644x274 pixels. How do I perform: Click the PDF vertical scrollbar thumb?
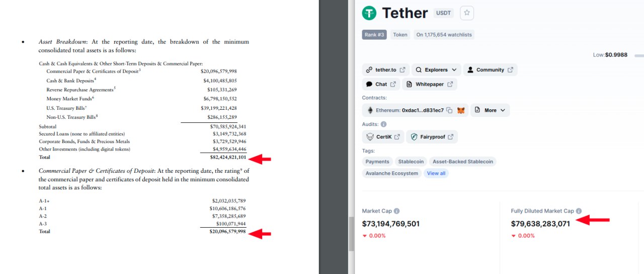(351, 234)
